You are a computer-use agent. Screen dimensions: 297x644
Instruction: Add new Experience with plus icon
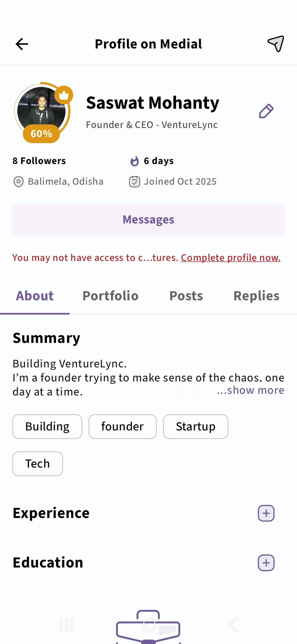click(266, 513)
